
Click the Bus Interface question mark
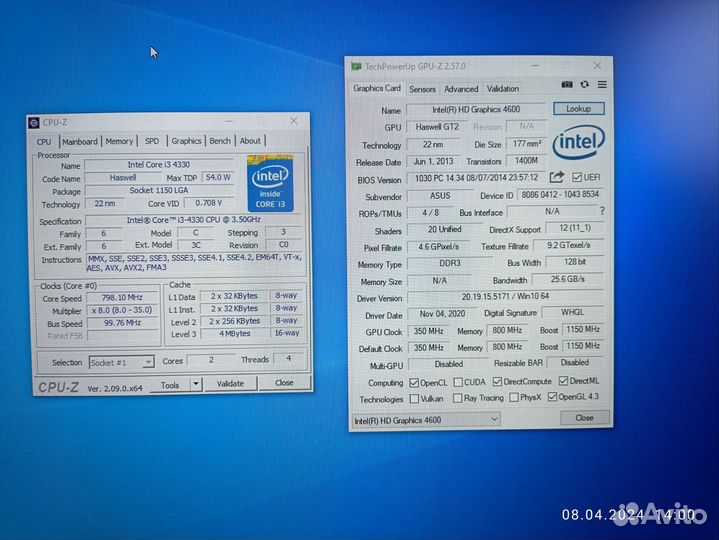click(x=602, y=211)
